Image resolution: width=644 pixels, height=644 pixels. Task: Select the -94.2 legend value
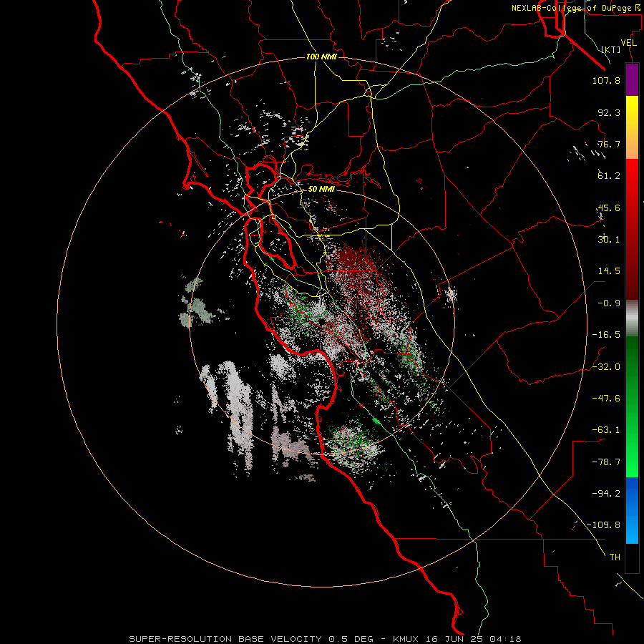(606, 493)
